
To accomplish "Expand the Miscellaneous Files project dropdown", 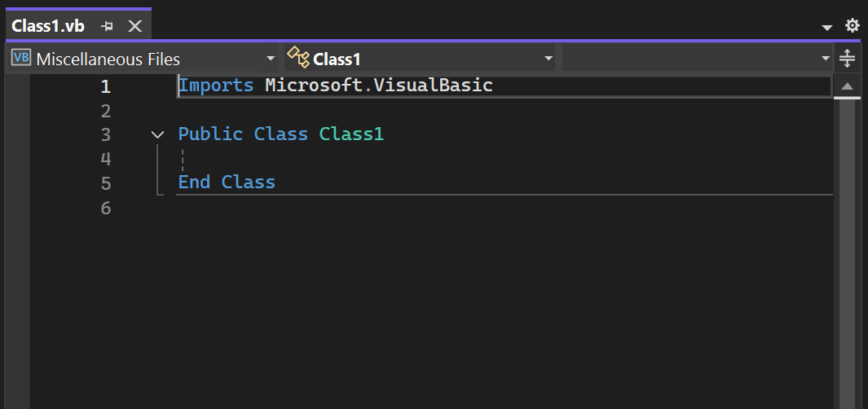I will click(271, 59).
